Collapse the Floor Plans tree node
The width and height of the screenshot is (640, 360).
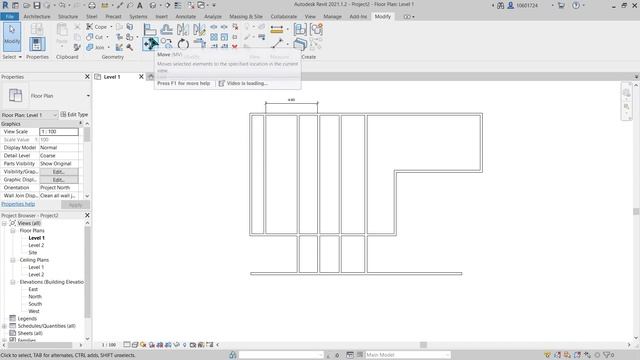tap(13, 231)
